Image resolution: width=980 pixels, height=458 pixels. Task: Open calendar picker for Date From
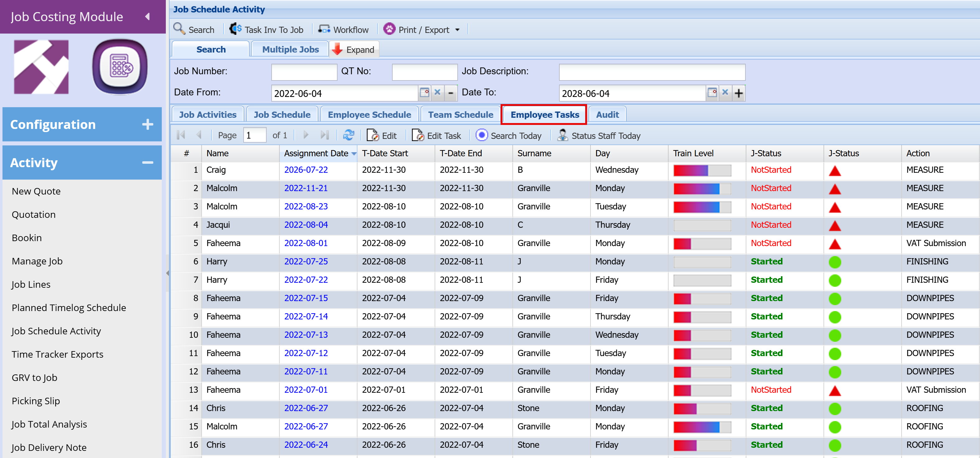(x=424, y=93)
